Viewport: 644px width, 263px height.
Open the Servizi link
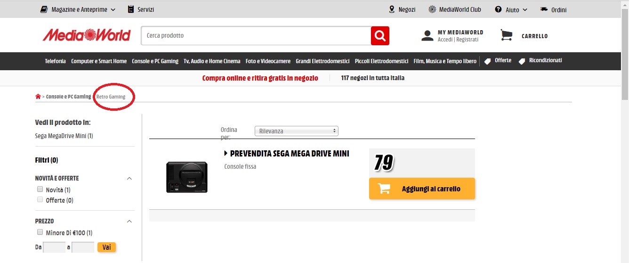click(x=145, y=9)
